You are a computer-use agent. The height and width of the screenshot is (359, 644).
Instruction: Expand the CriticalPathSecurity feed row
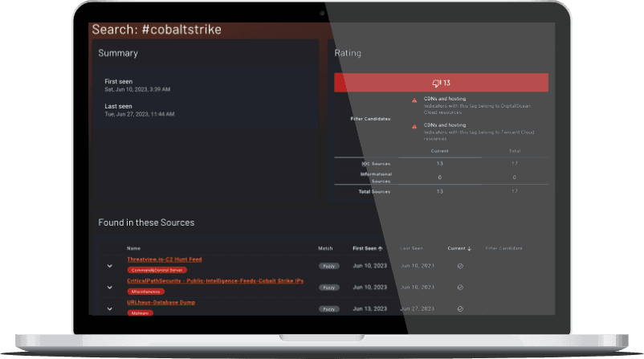pos(110,288)
